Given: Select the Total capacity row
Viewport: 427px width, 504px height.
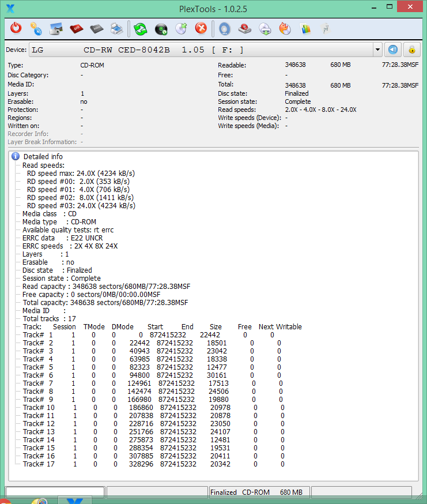Looking at the screenshot, I should point(105,303).
